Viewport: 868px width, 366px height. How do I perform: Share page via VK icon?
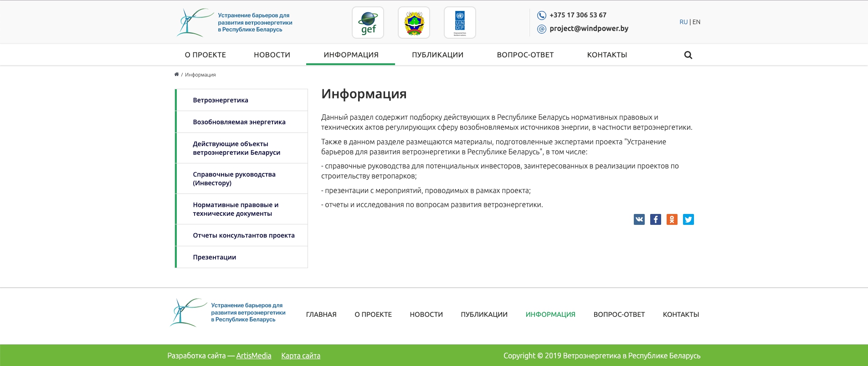pyautogui.click(x=639, y=219)
